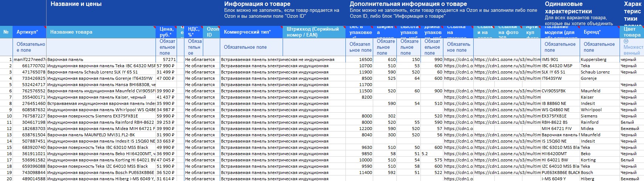Select brand cell 'Kaiser'
The width and height of the screenshot is (644, 181).
tap(600, 97)
